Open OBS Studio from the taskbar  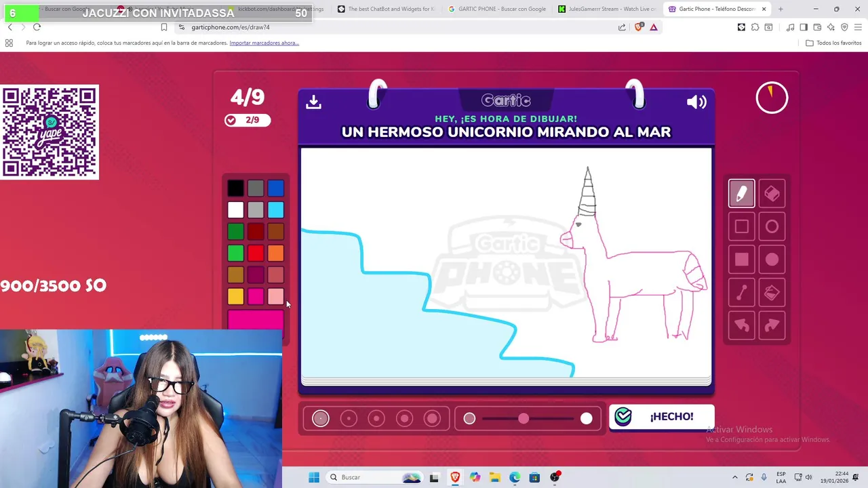tap(555, 477)
